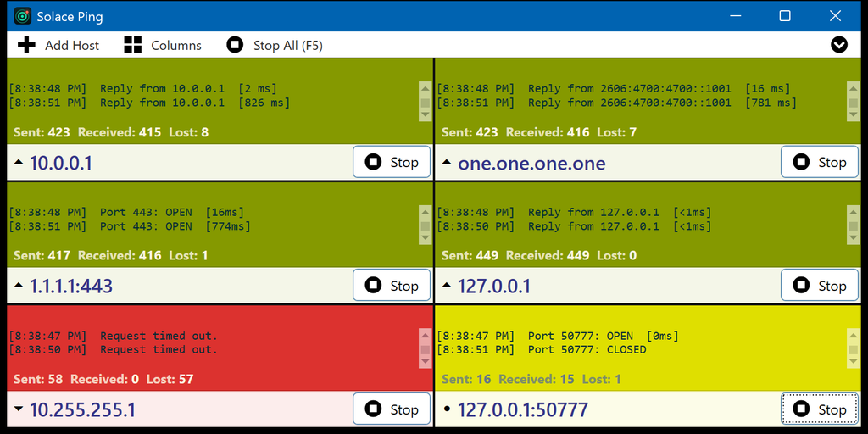Image resolution: width=868 pixels, height=434 pixels.
Task: Click host name 1.1.1.1:443
Action: pos(71,287)
